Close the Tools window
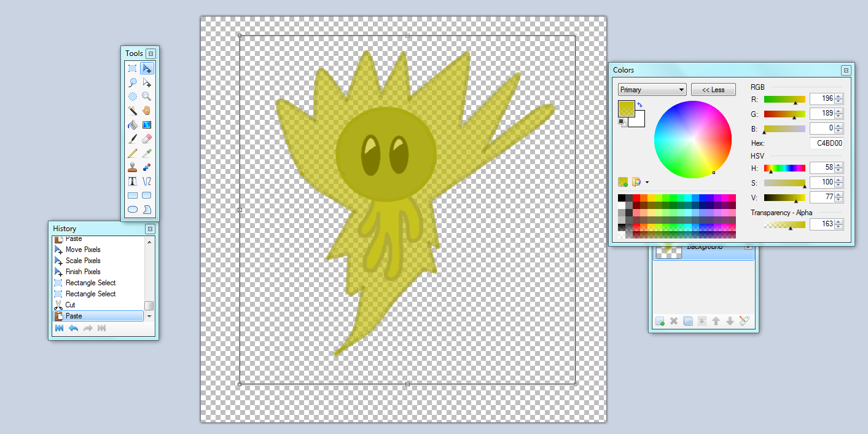 pyautogui.click(x=151, y=53)
